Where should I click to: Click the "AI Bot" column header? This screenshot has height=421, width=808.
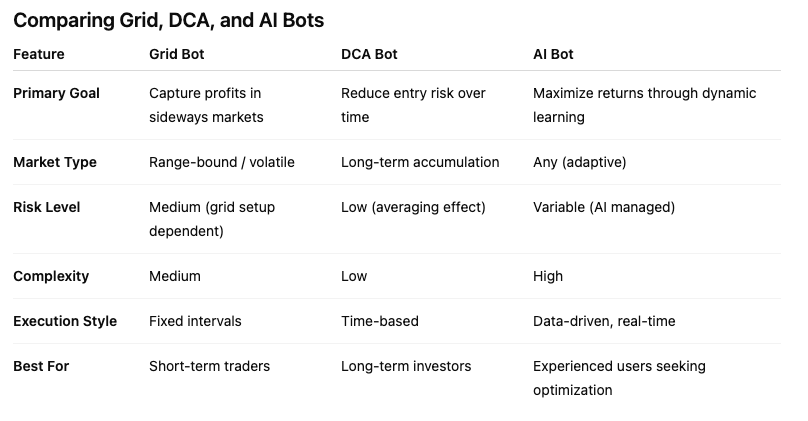click(553, 54)
